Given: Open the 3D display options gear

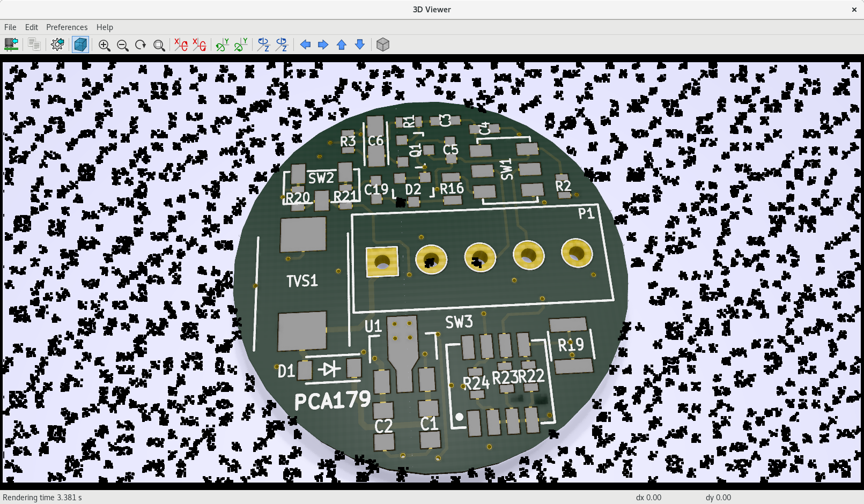Looking at the screenshot, I should pos(57,45).
